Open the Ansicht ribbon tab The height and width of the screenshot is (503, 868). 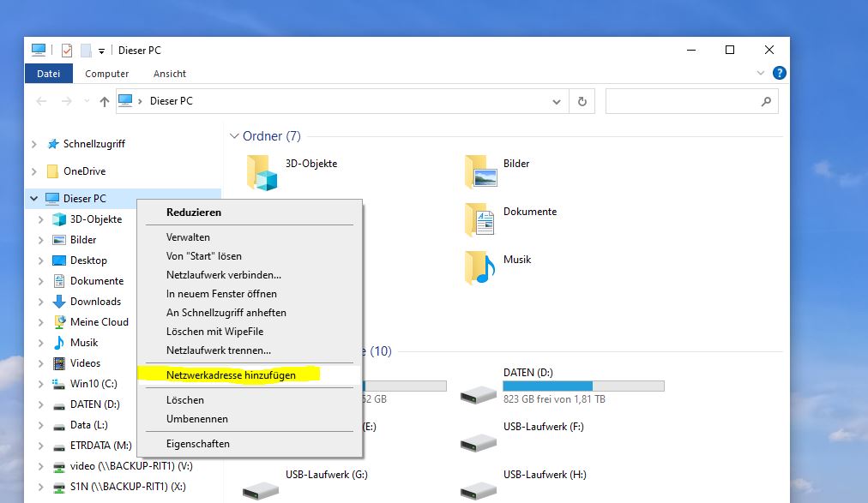pyautogui.click(x=169, y=74)
